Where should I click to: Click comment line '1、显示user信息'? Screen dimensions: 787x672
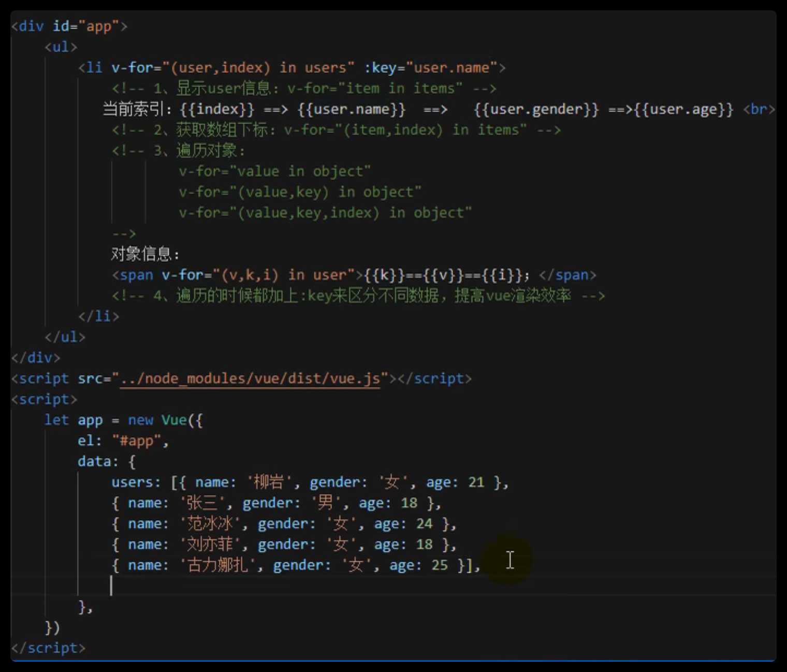(x=304, y=88)
